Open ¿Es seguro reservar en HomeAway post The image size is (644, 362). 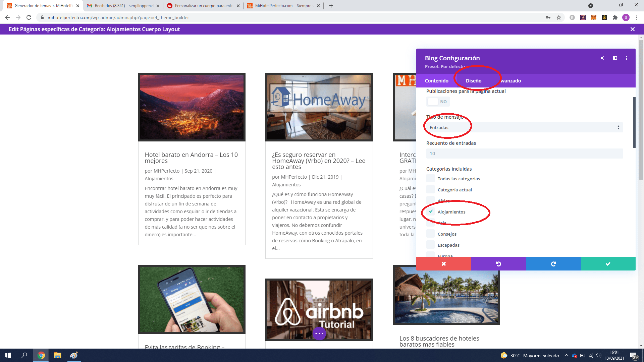pyautogui.click(x=319, y=161)
